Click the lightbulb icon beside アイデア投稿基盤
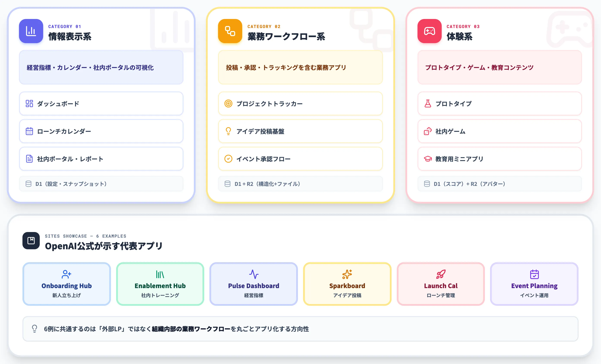The width and height of the screenshot is (601, 364). click(228, 131)
